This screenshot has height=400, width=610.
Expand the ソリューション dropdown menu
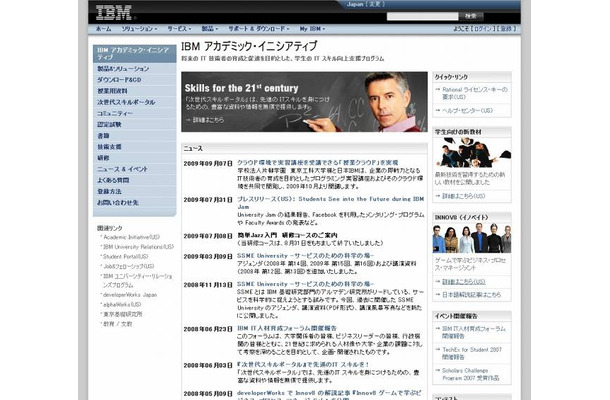point(139,29)
